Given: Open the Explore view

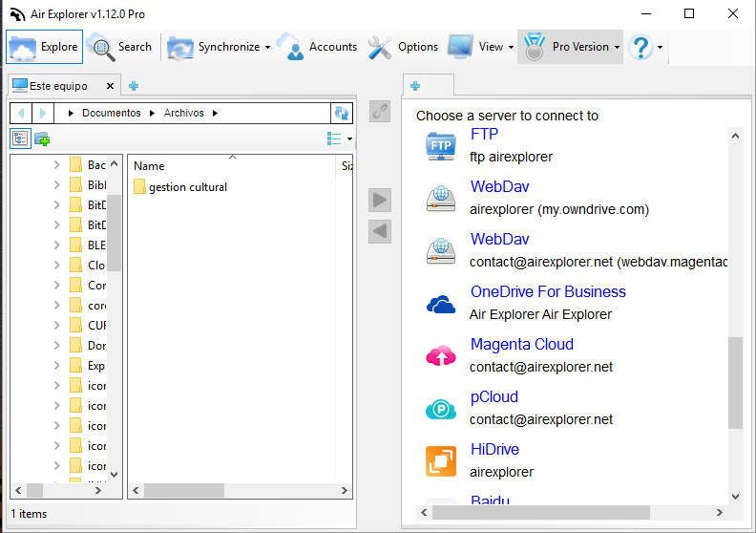Looking at the screenshot, I should (44, 47).
